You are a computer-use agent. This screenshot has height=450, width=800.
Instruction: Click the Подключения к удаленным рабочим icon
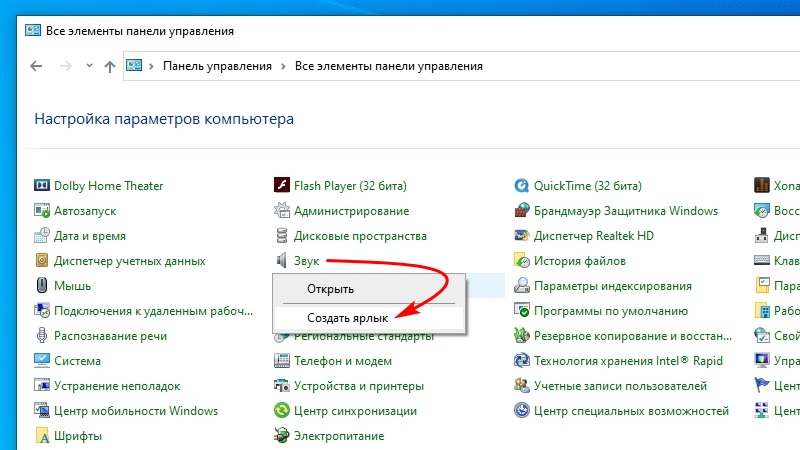[x=42, y=310]
